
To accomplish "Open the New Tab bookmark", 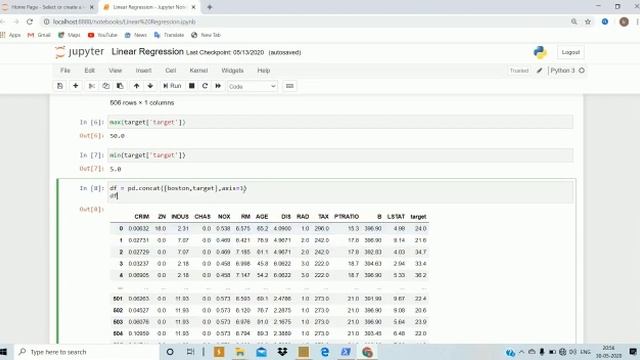I will click(206, 35).
